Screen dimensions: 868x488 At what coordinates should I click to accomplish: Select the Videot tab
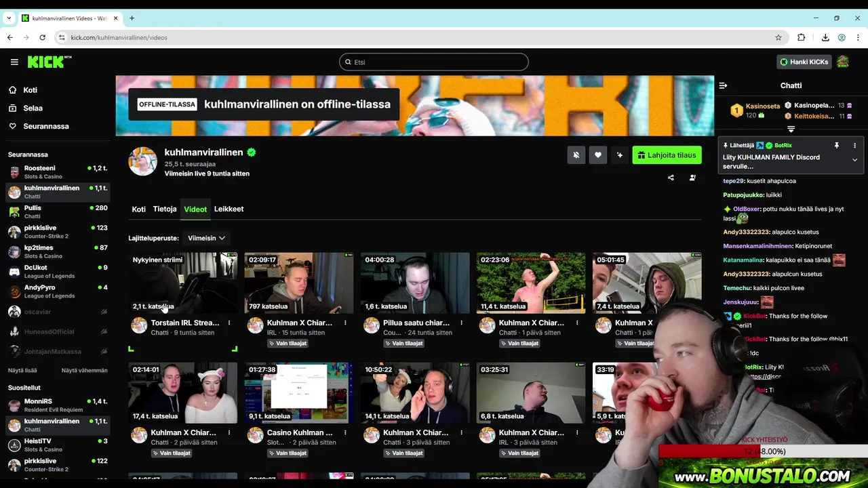click(x=195, y=209)
